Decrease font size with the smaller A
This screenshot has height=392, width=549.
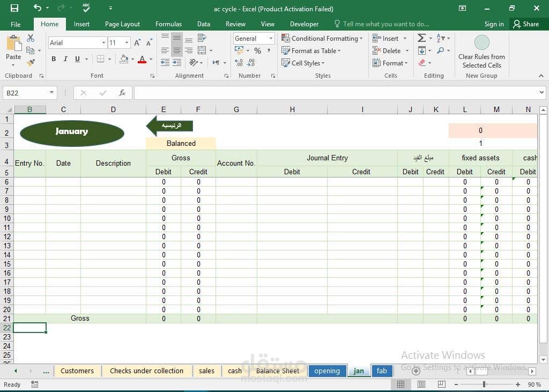[x=149, y=43]
